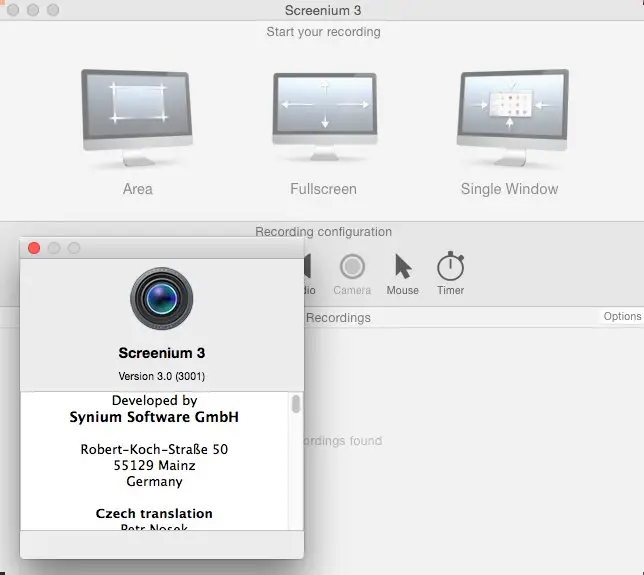Click the main window title 'Screenium 3'
Image resolution: width=644 pixels, height=575 pixels.
click(323, 10)
